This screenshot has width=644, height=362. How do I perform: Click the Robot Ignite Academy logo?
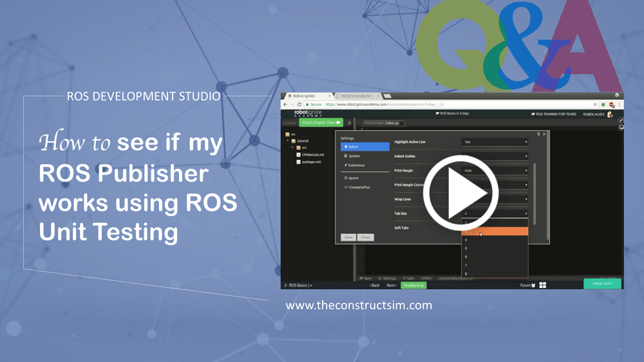point(308,113)
